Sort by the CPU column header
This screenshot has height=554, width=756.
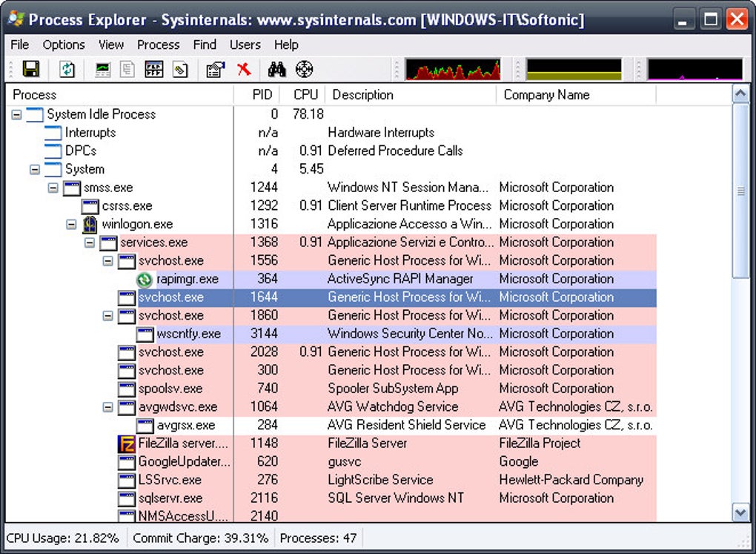pos(305,94)
